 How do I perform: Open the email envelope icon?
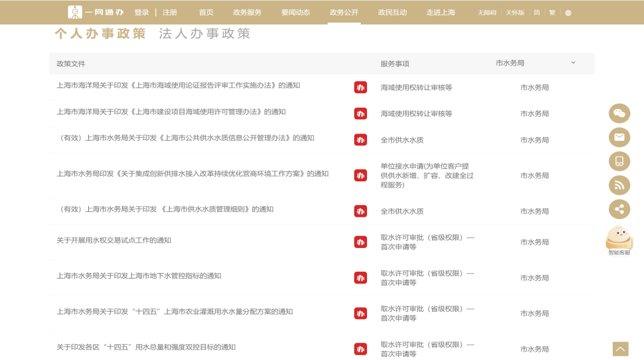point(619,137)
